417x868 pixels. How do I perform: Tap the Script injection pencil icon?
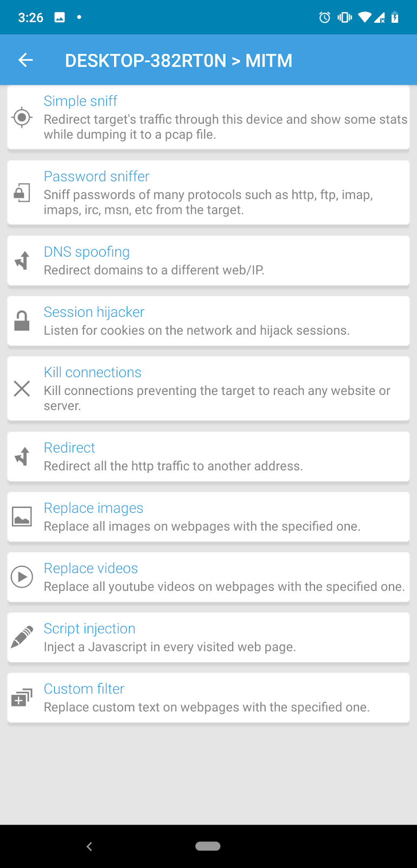coord(22,637)
